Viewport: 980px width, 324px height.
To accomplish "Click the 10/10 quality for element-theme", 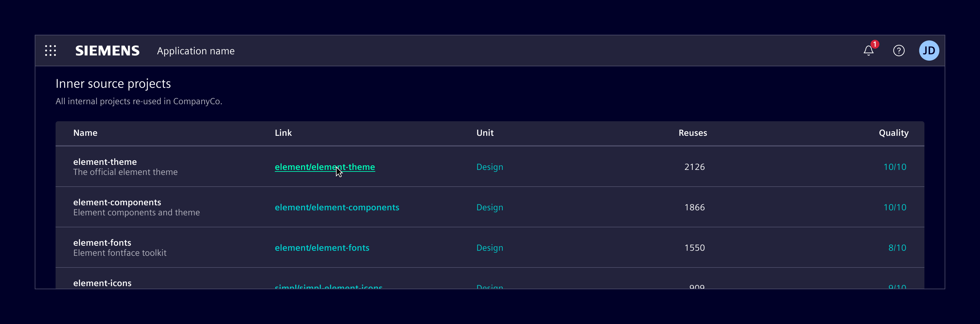I will (894, 167).
